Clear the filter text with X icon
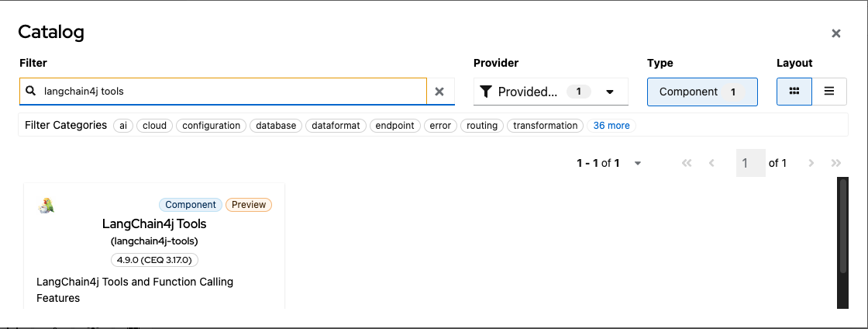The height and width of the screenshot is (329, 868). pos(439,92)
